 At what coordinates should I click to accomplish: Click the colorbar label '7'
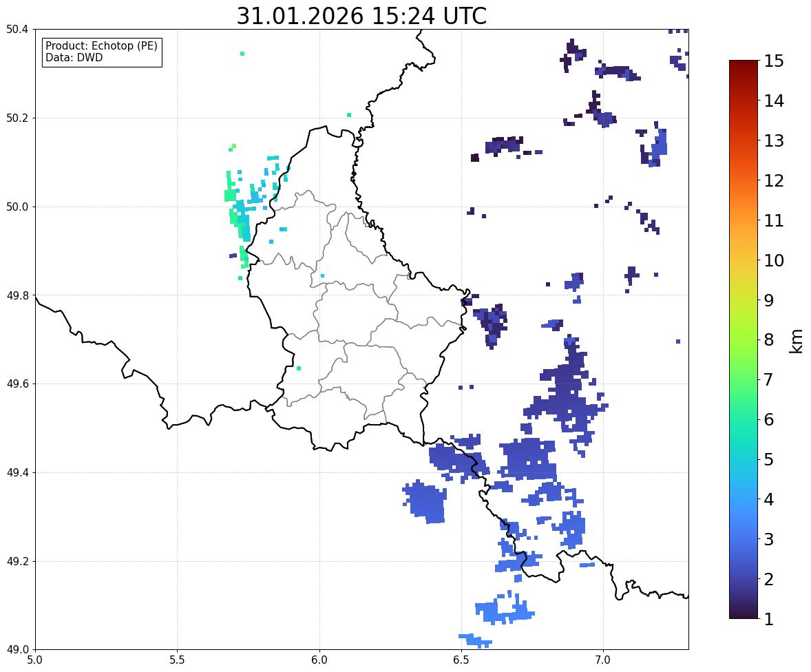point(769,379)
